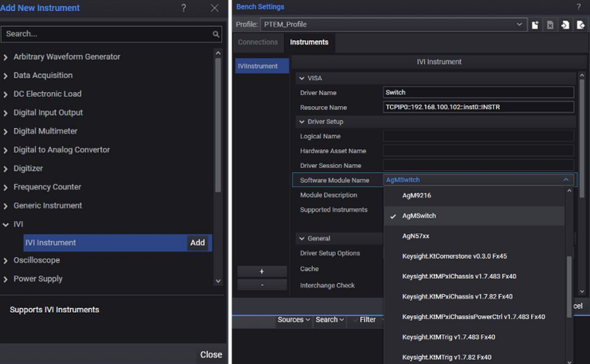The width and height of the screenshot is (590, 364).
Task: Switch to the Connections tab
Action: pos(258,42)
